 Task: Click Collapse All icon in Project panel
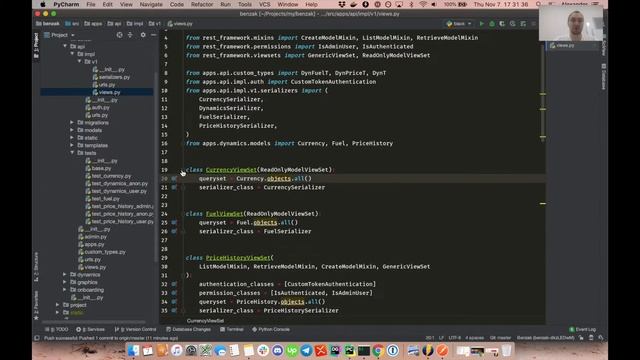tap(130, 35)
